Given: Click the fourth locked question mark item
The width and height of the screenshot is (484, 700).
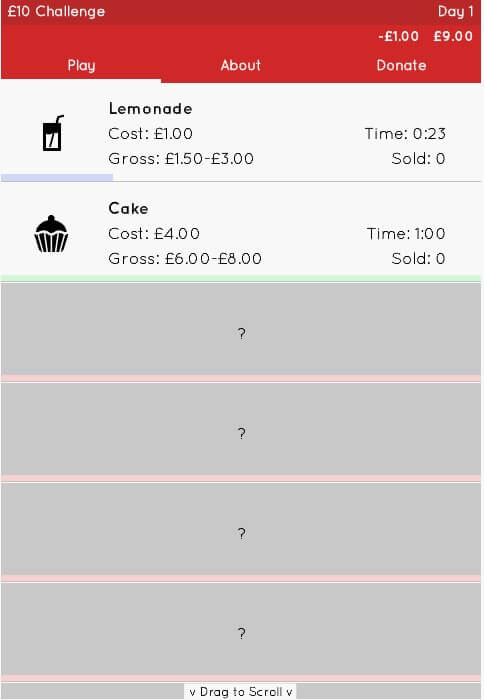Looking at the screenshot, I should [x=241, y=629].
